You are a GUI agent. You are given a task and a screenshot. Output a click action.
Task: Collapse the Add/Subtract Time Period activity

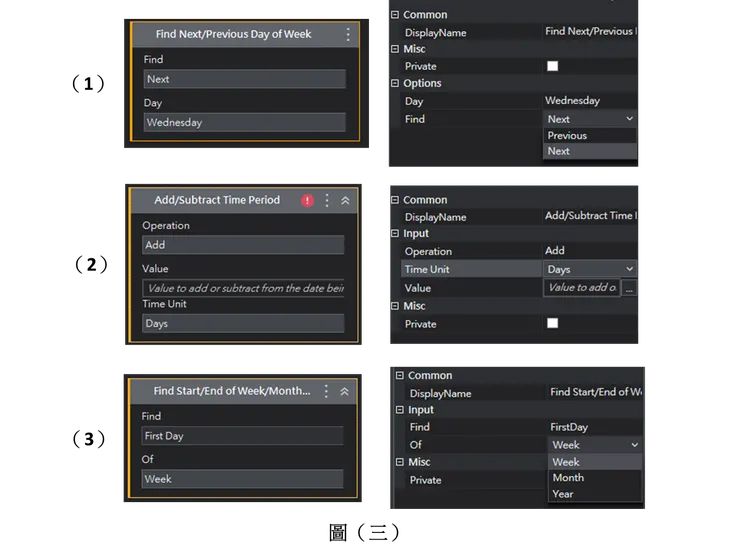click(x=345, y=201)
